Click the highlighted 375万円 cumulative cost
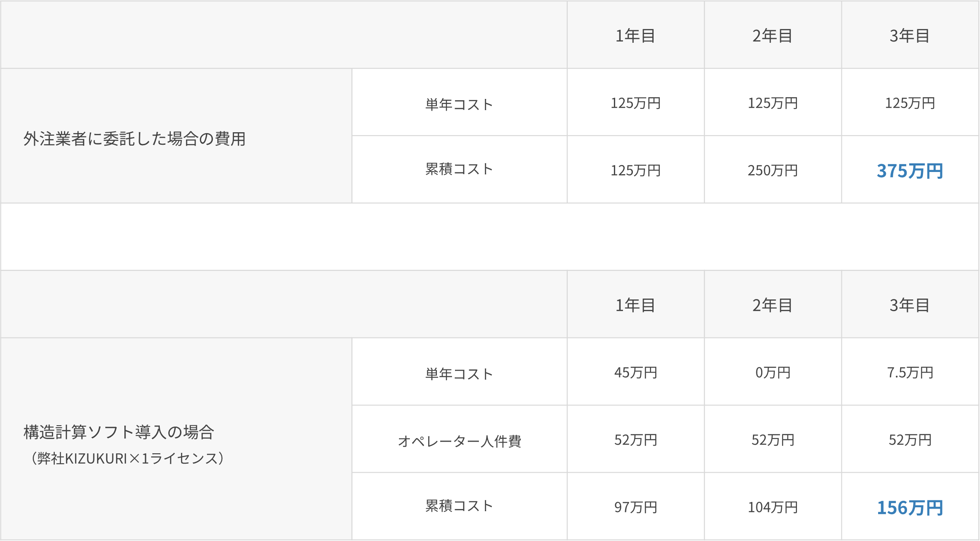The image size is (980, 541). point(910,171)
